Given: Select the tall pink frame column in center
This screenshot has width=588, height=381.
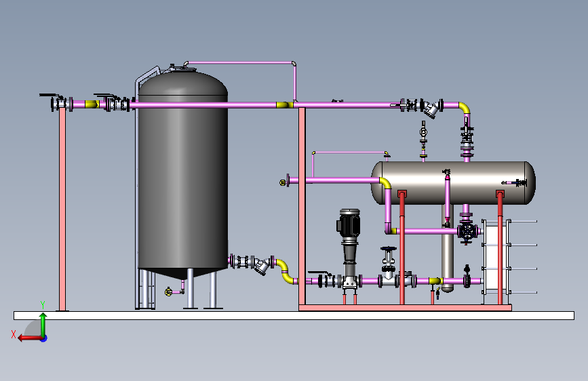Looking at the screenshot, I should click(x=302, y=206).
